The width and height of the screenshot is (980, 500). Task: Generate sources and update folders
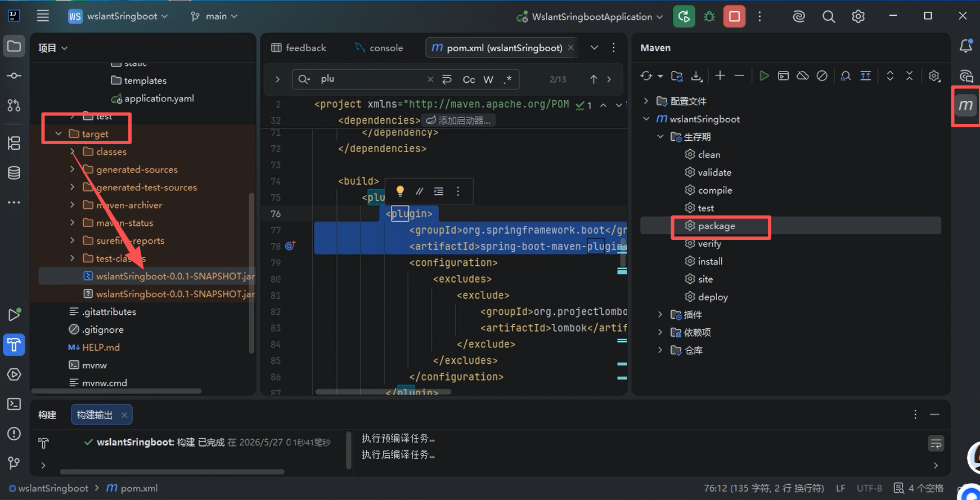(677, 75)
